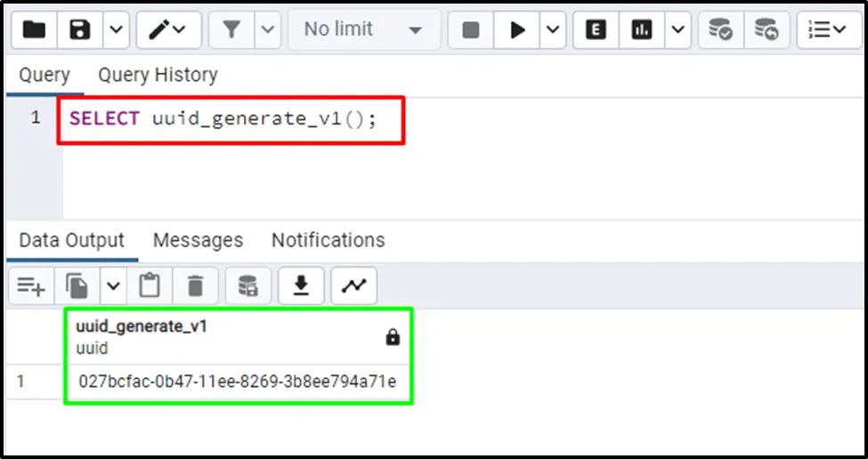The image size is (868, 459).
Task: Switch to the Query History tab
Action: [x=158, y=76]
